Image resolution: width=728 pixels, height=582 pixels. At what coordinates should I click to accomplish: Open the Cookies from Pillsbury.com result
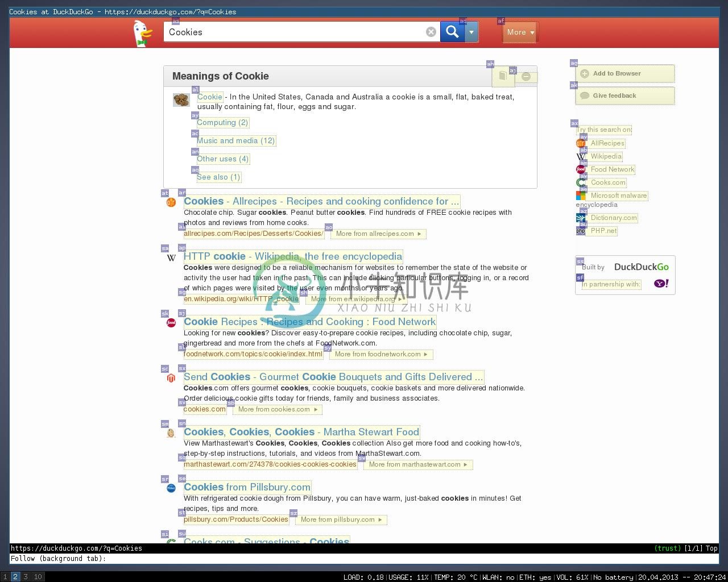[x=247, y=487]
